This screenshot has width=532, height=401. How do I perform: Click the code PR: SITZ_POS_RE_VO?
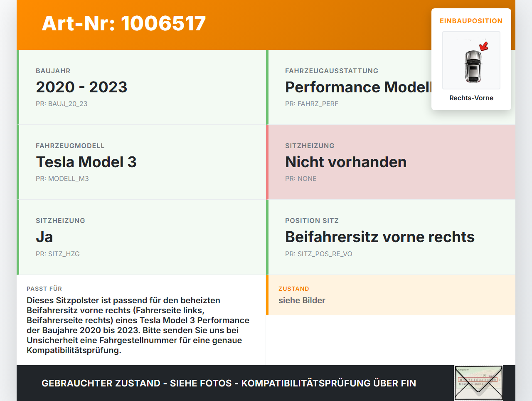pyautogui.click(x=319, y=254)
